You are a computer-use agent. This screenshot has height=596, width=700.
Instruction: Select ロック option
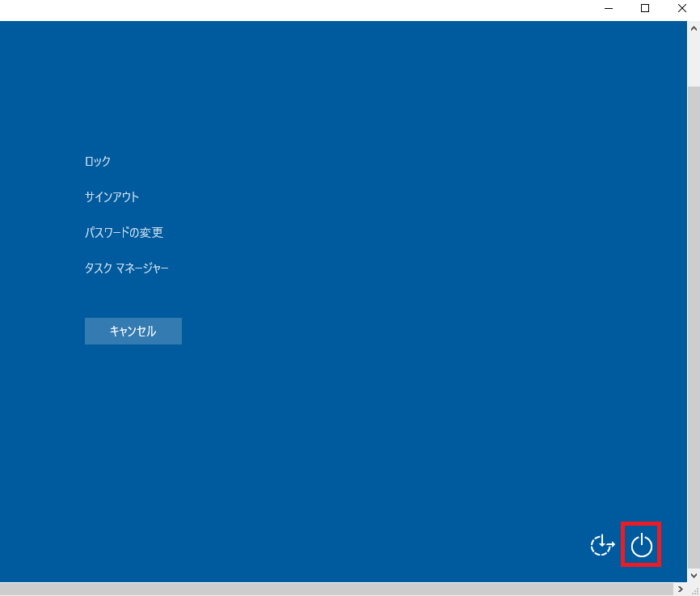pos(98,161)
